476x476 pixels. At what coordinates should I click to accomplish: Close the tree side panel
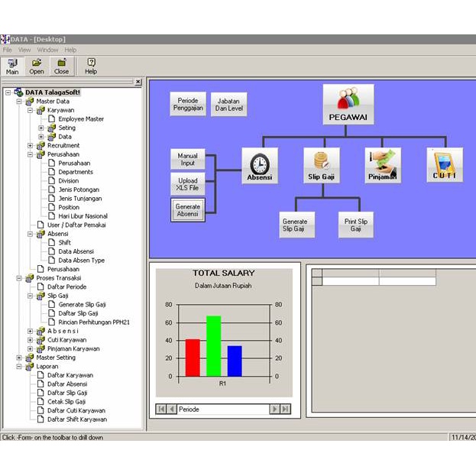[x=138, y=82]
